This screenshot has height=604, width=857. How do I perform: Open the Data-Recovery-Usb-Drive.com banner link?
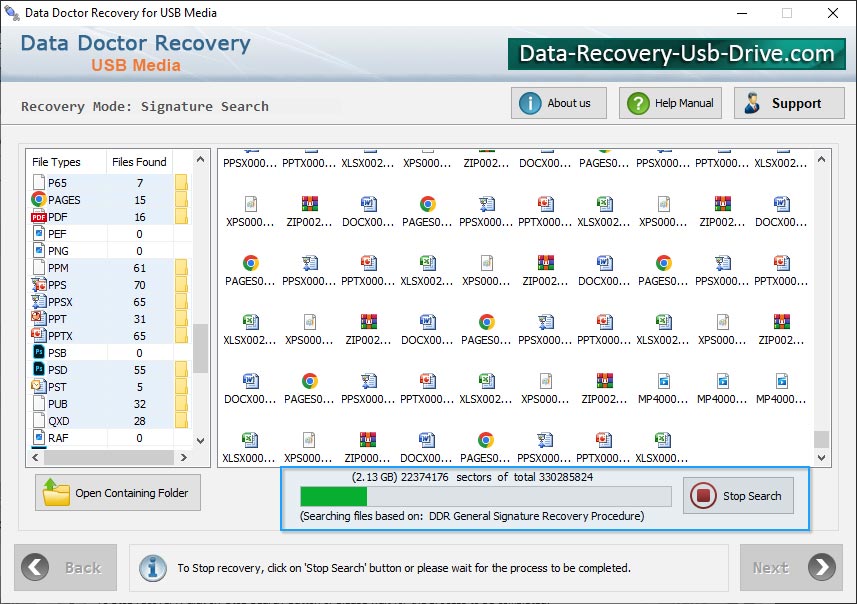pyautogui.click(x=677, y=54)
